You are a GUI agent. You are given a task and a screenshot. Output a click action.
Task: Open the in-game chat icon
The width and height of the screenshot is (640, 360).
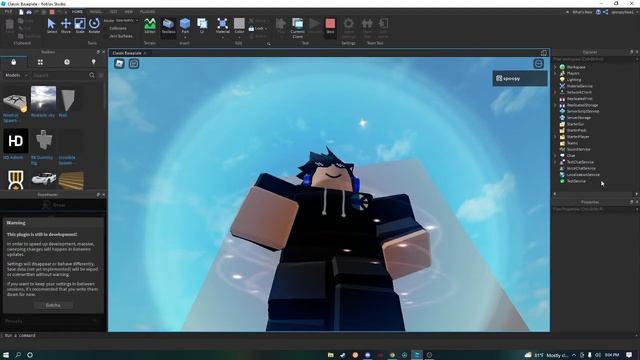134,64
